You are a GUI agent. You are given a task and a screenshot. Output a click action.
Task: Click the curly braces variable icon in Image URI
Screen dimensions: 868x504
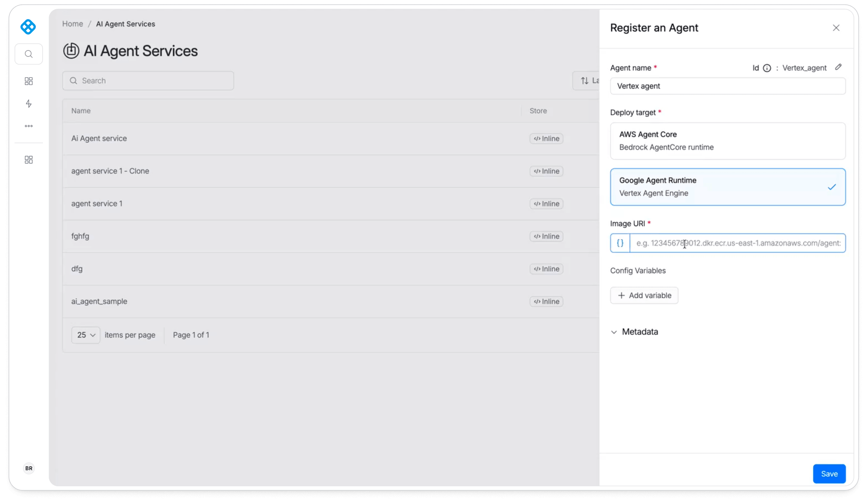pyautogui.click(x=620, y=243)
